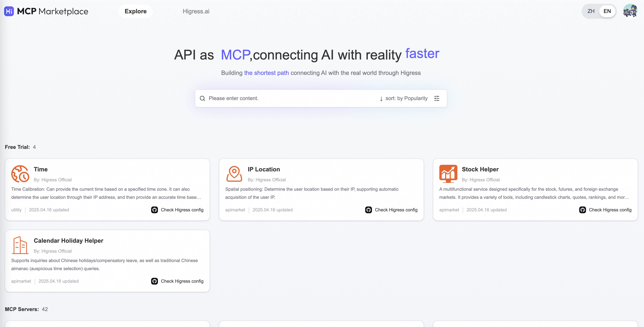Switch language to EN
644x327 pixels.
point(607,11)
